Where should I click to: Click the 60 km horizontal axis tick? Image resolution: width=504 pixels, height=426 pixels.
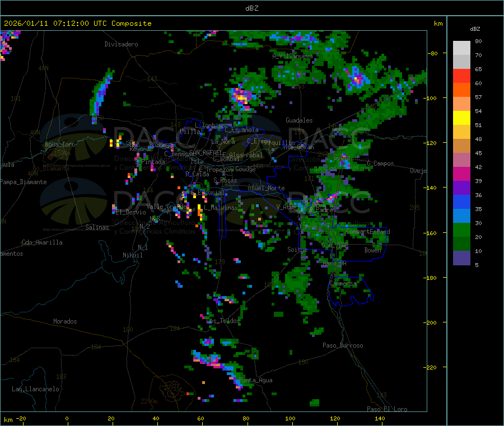tap(200, 419)
